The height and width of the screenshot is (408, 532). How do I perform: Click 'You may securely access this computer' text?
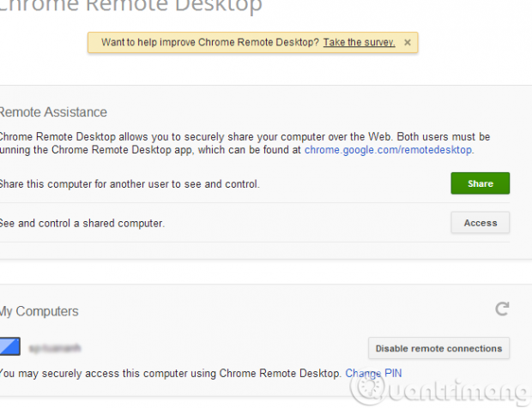(170, 374)
